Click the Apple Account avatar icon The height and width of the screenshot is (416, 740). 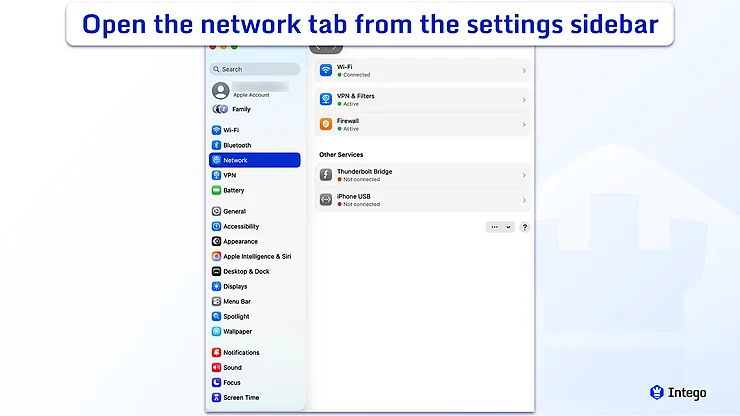[x=220, y=91]
